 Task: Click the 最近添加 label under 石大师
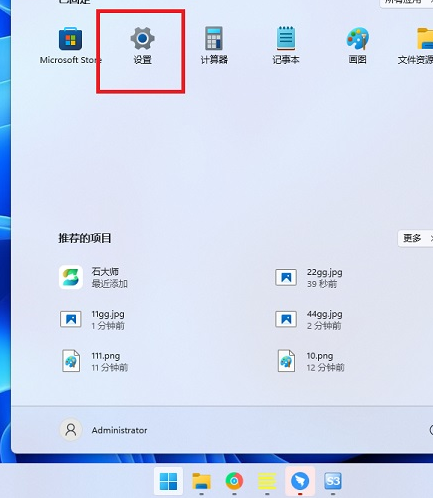(110, 284)
